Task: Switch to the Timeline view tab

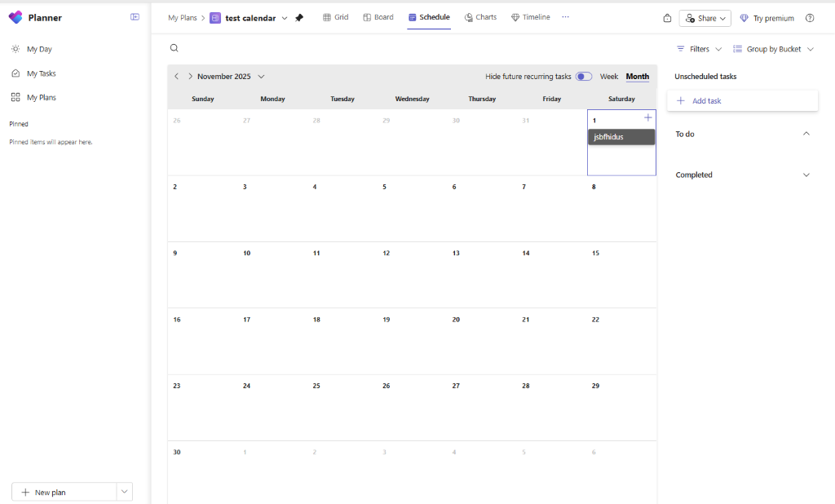Action: (x=530, y=17)
